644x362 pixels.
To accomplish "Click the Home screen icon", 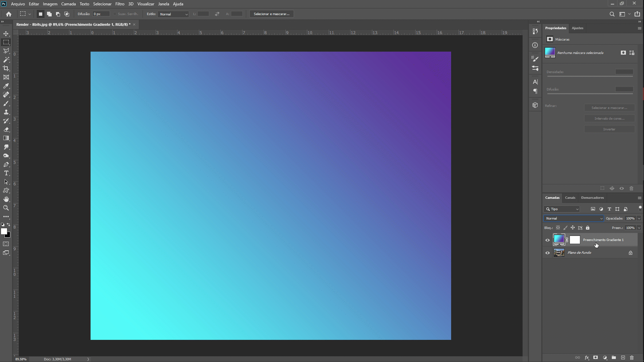I will [9, 14].
